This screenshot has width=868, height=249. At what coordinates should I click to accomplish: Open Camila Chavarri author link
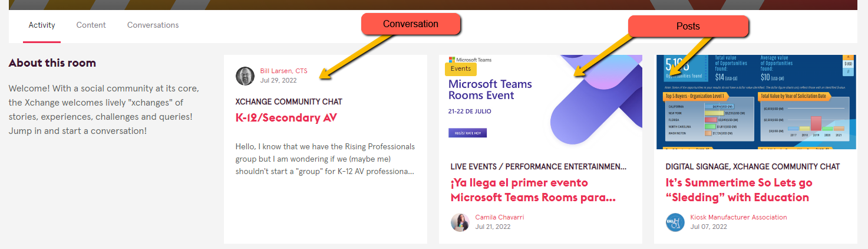point(500,217)
